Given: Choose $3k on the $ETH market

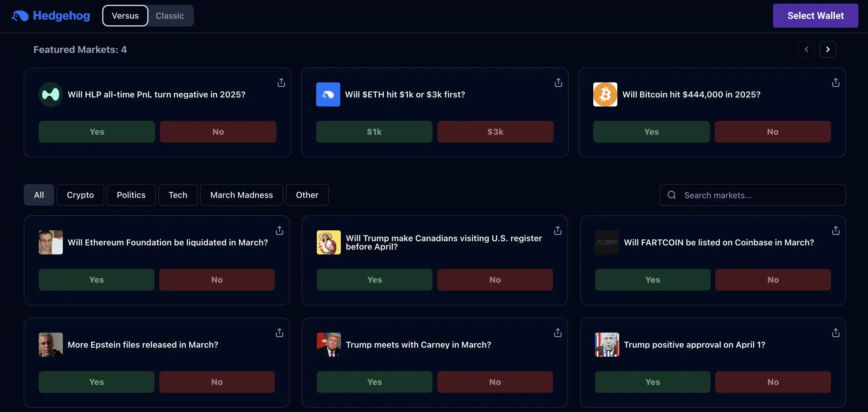Looking at the screenshot, I should [x=495, y=132].
